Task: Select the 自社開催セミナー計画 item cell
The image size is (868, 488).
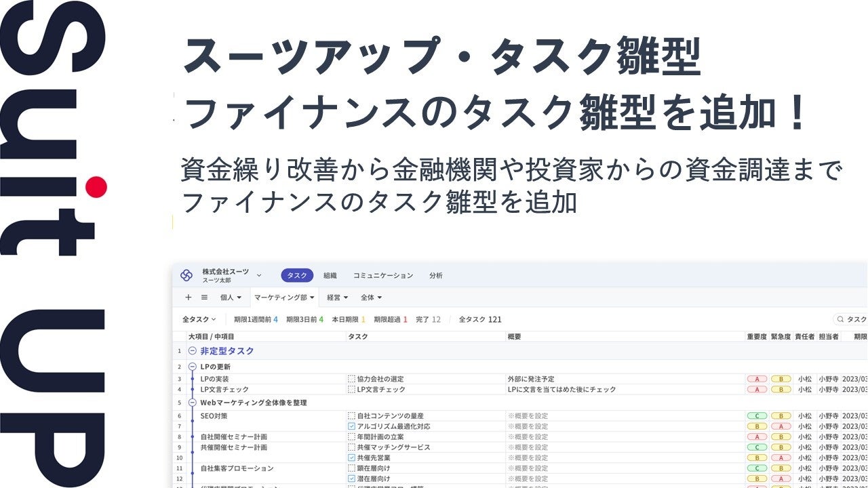Action: coord(234,437)
